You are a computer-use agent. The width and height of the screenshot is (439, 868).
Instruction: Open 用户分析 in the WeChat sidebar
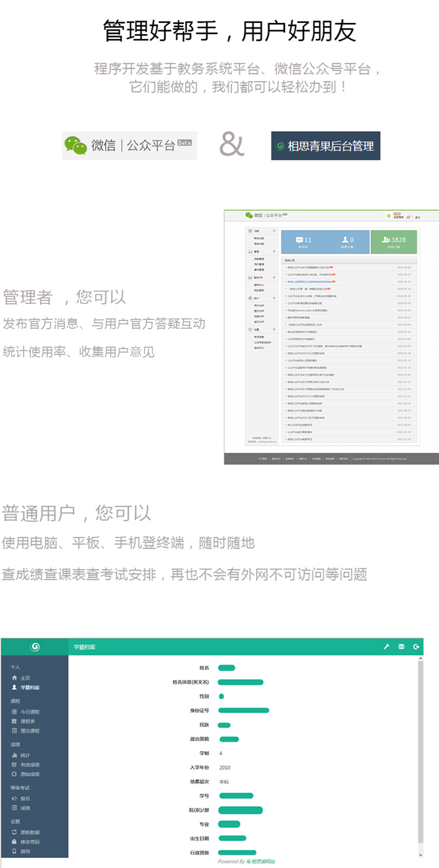pos(259,305)
